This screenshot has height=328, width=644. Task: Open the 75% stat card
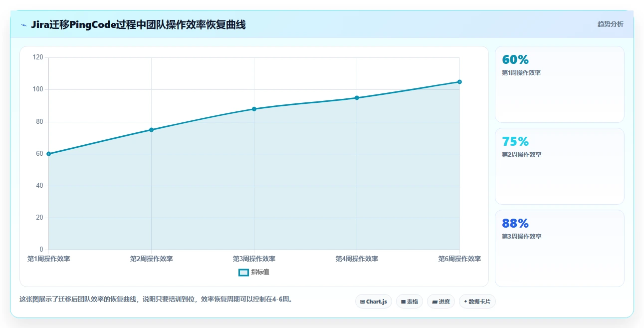click(x=559, y=166)
